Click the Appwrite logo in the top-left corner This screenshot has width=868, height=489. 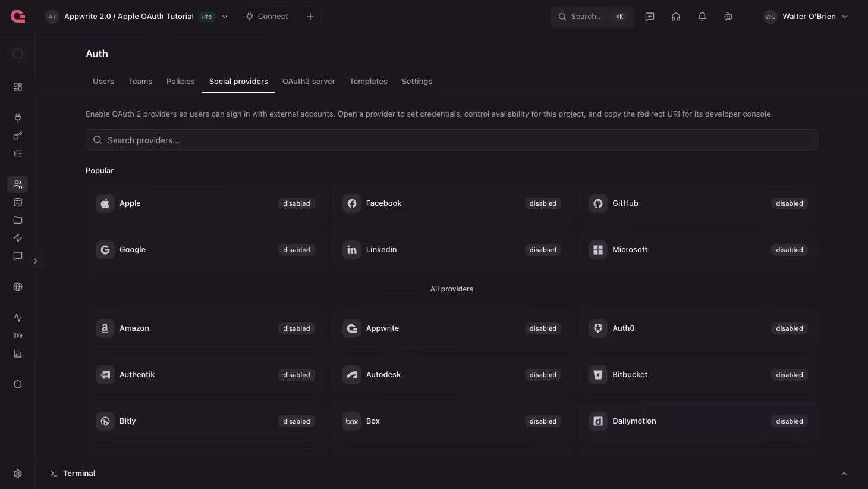tap(18, 17)
